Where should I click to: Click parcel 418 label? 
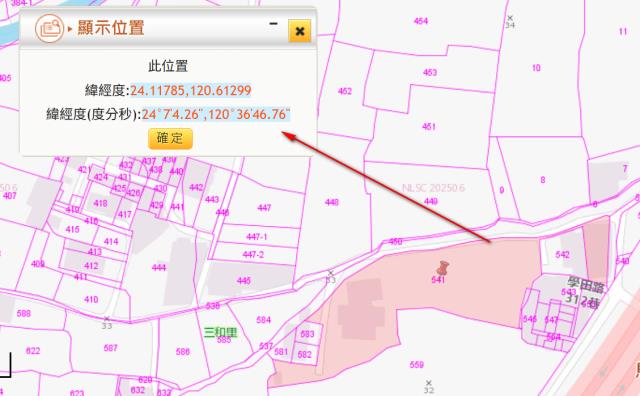[x=100, y=203]
